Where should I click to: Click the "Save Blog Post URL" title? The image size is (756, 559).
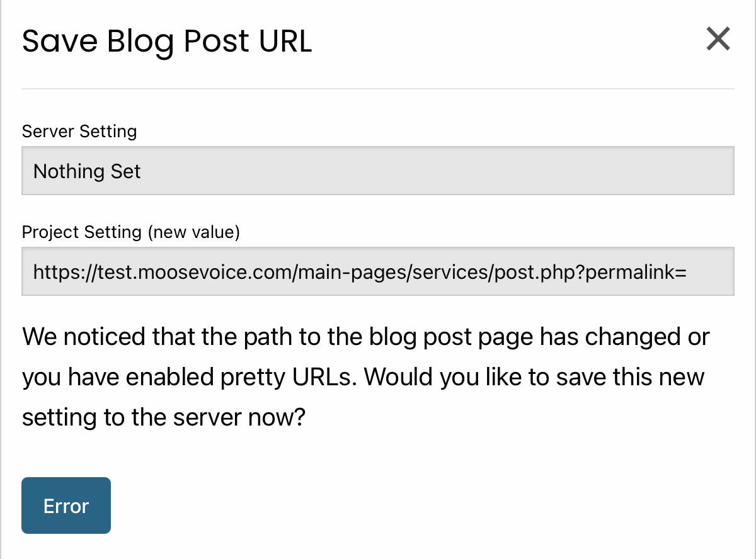tap(167, 42)
